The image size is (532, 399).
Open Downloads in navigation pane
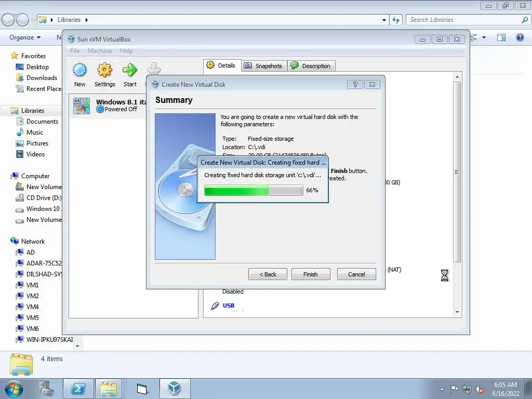tap(42, 78)
